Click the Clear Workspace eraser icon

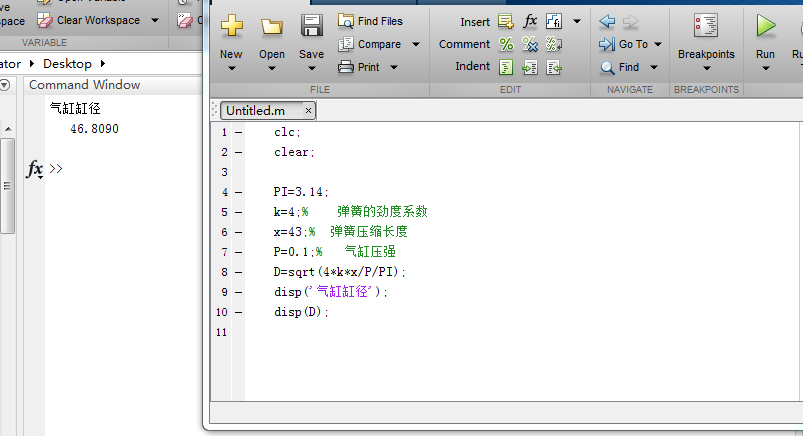coord(45,20)
